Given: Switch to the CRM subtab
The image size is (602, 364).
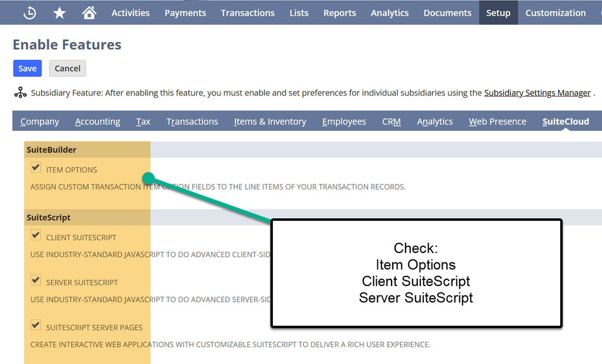Looking at the screenshot, I should [x=392, y=121].
